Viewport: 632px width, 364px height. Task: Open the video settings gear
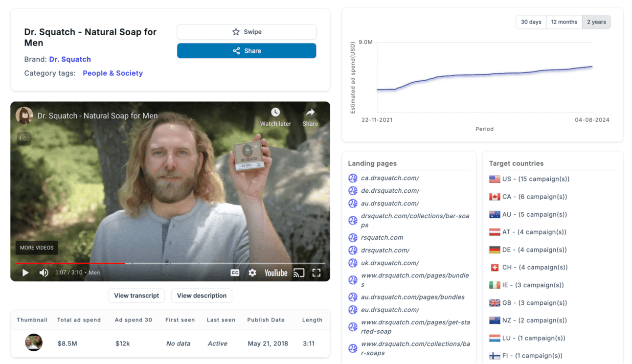(252, 273)
